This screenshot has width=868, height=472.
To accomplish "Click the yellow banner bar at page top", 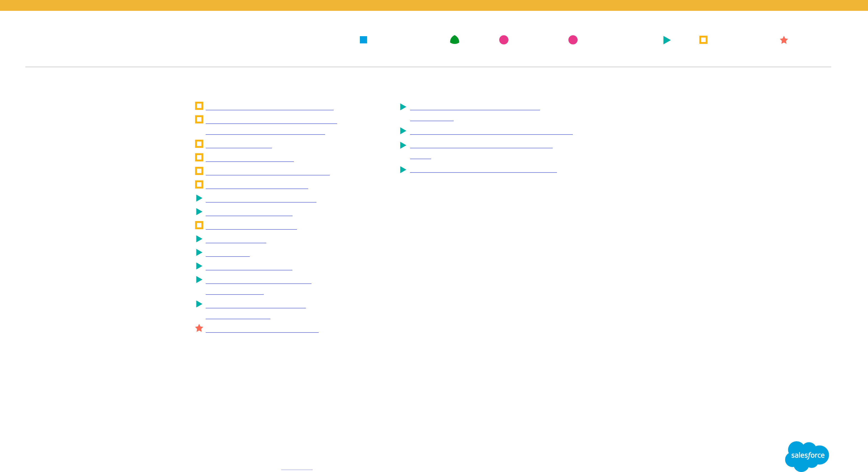I will [x=434, y=5].
